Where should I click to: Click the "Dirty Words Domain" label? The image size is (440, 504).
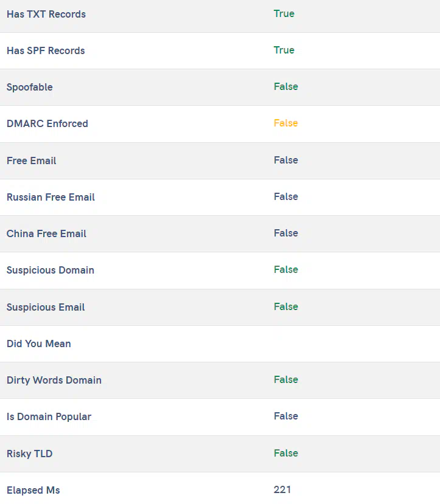(x=54, y=380)
